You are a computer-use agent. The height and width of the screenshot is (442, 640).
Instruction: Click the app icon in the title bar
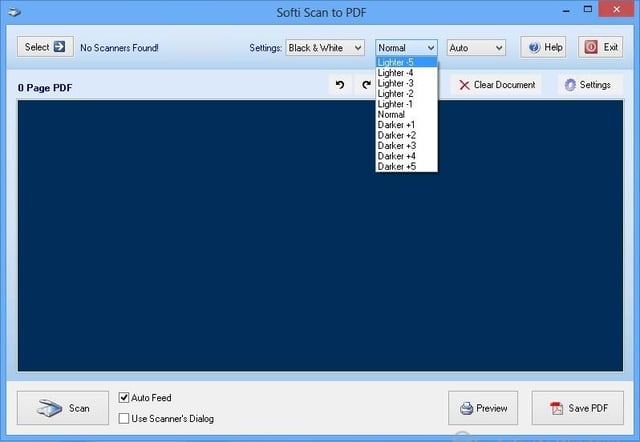15,12
